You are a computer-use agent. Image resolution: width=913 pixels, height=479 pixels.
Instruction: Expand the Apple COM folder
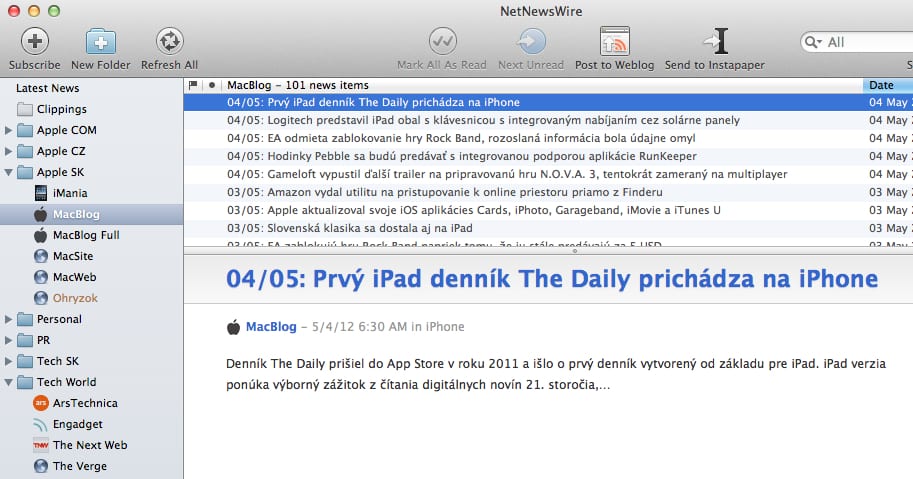coord(10,130)
